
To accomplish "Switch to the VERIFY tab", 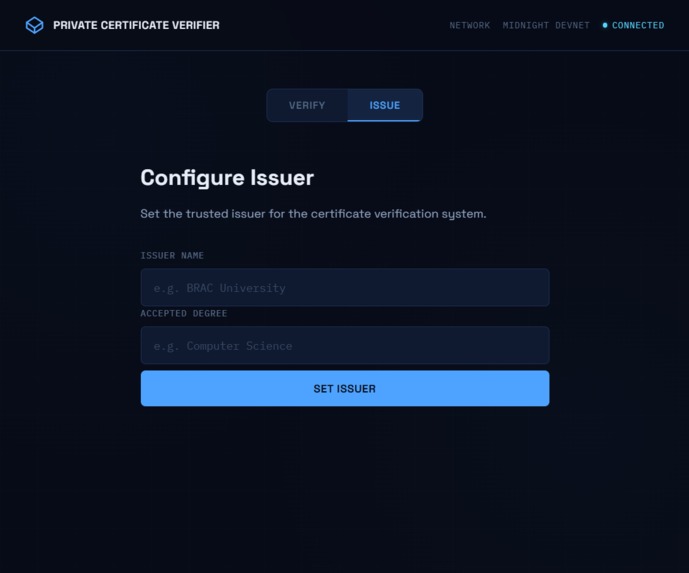I will [307, 105].
